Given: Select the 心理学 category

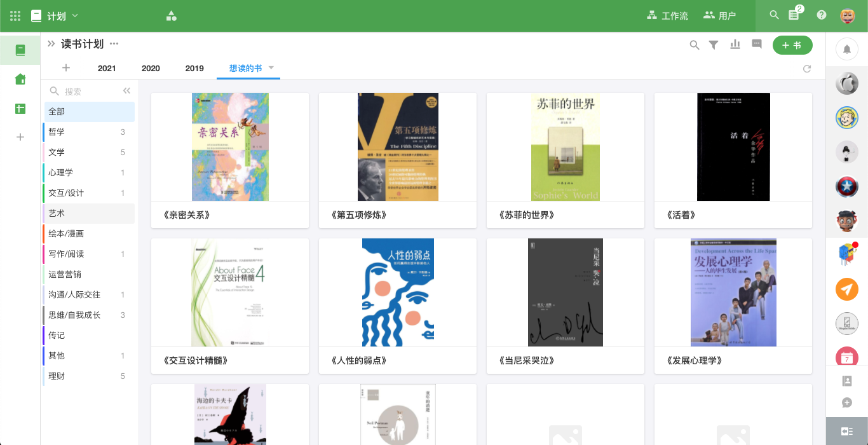Looking at the screenshot, I should coord(89,173).
